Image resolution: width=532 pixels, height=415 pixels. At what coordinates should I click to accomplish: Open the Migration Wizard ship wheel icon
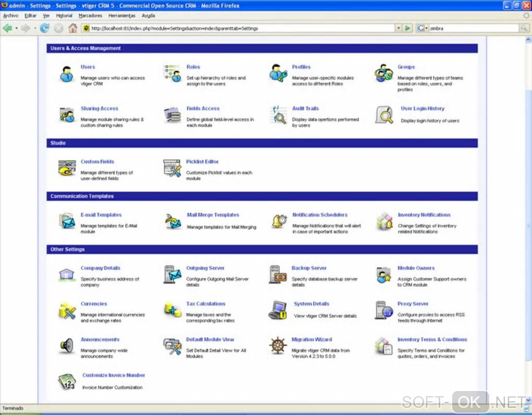(x=278, y=346)
